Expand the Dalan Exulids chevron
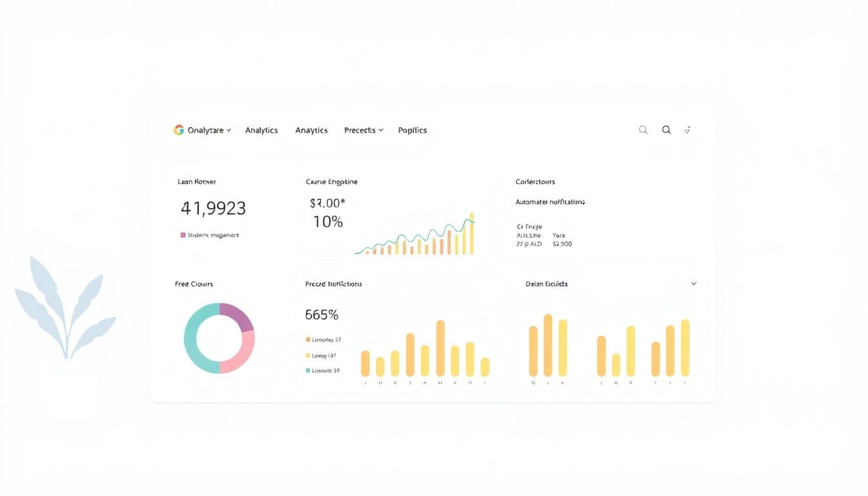 694,284
